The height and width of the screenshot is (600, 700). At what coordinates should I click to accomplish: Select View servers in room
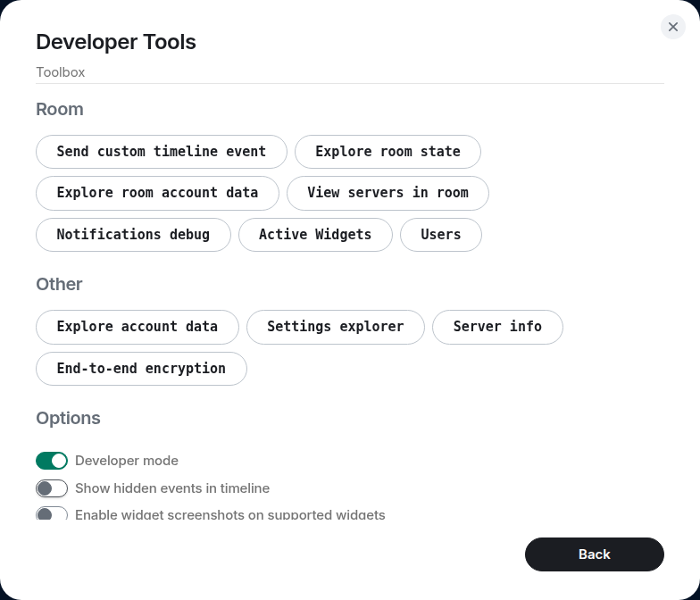[387, 193]
